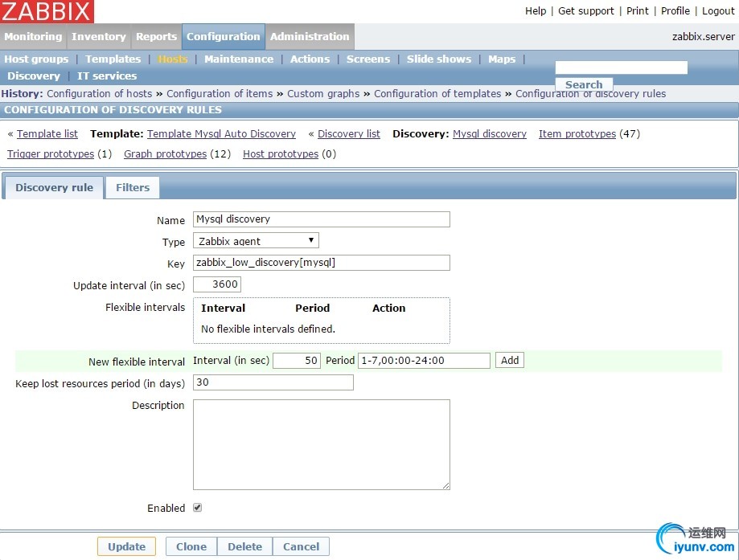Open the Trigger prototypes link
Viewport: 739px width, 560px height.
pos(51,154)
